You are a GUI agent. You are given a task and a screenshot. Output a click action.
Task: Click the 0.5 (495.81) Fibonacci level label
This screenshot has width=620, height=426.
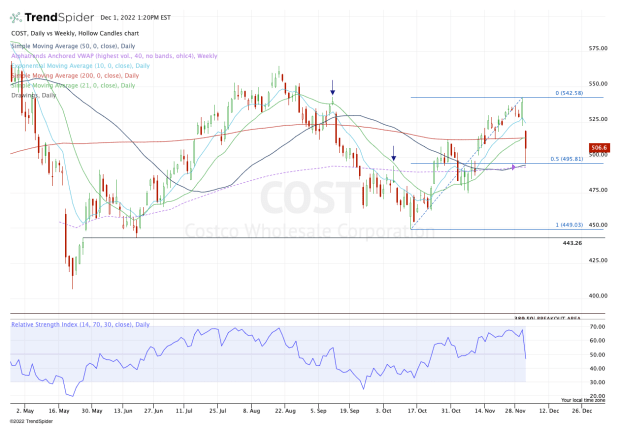(567, 159)
